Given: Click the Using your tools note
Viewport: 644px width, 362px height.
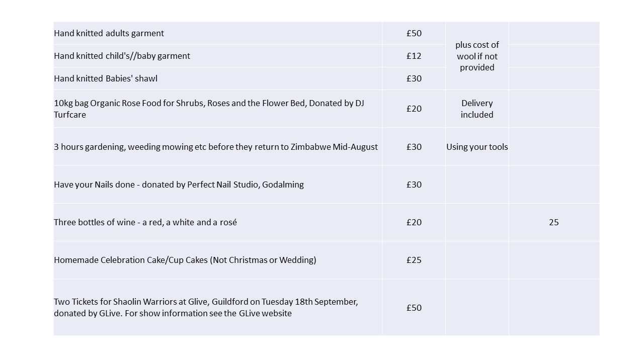Looking at the screenshot, I should click(x=477, y=147).
